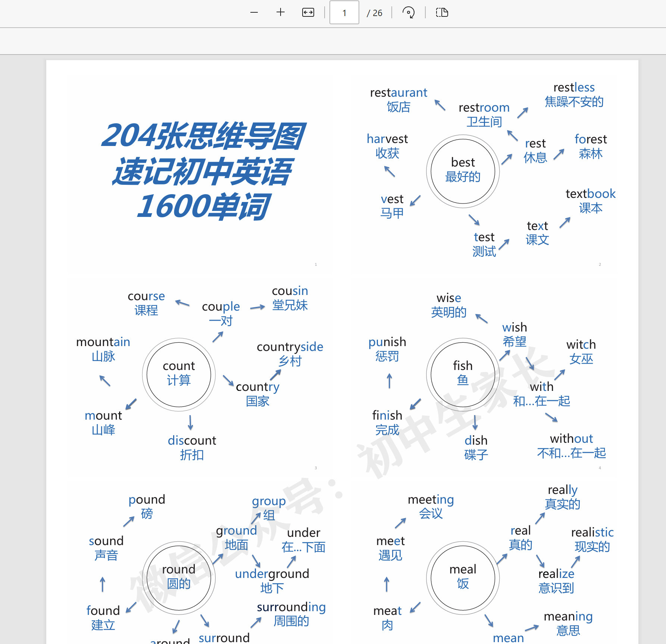Click the 'best 最好的' center circle
This screenshot has width=666, height=644.
click(463, 171)
